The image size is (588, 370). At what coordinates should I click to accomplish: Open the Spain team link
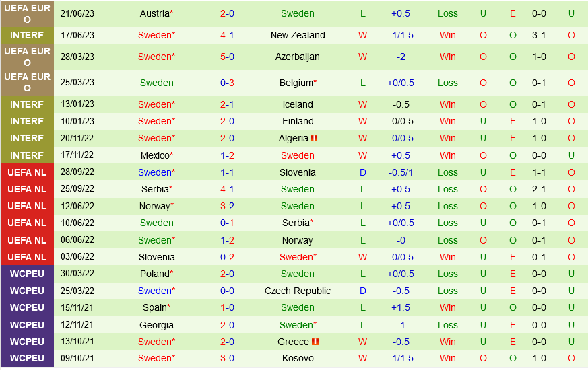(154, 307)
